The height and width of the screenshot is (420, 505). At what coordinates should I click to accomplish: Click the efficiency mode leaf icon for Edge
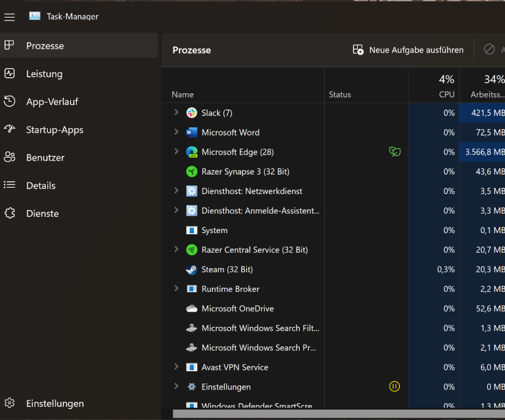tap(395, 152)
